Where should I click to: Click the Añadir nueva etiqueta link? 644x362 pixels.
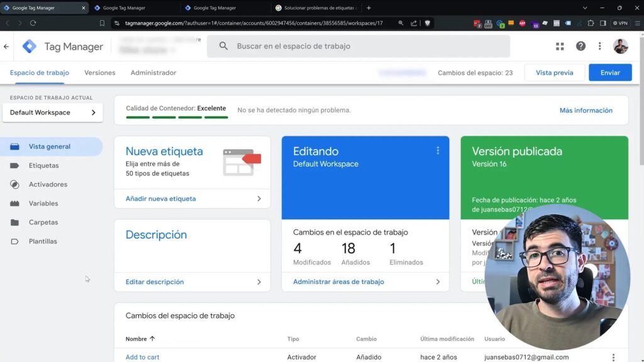[160, 199]
